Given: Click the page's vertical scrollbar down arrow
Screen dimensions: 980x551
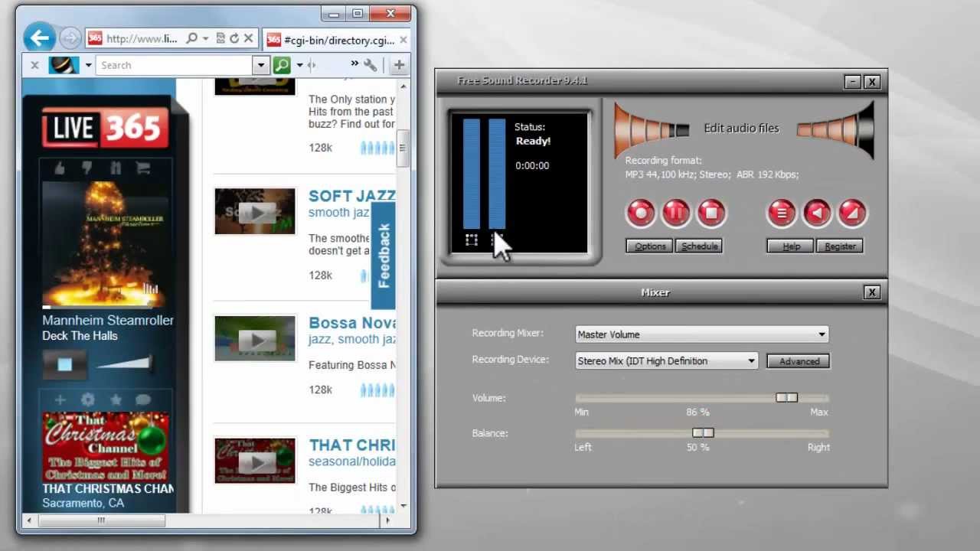Looking at the screenshot, I should coord(403,506).
